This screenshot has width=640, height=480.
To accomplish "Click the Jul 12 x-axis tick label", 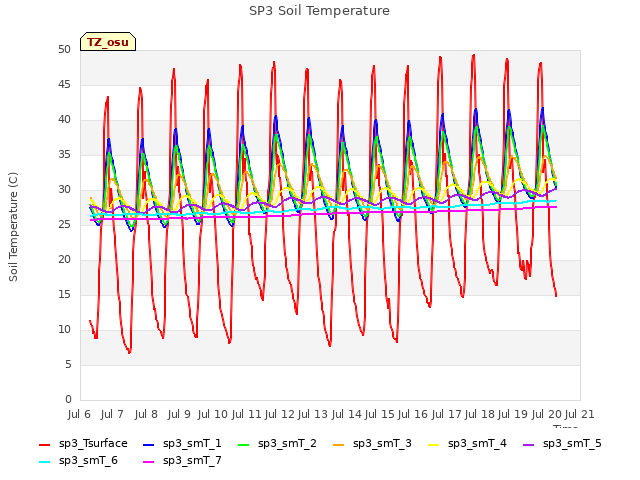I will click(x=280, y=415).
